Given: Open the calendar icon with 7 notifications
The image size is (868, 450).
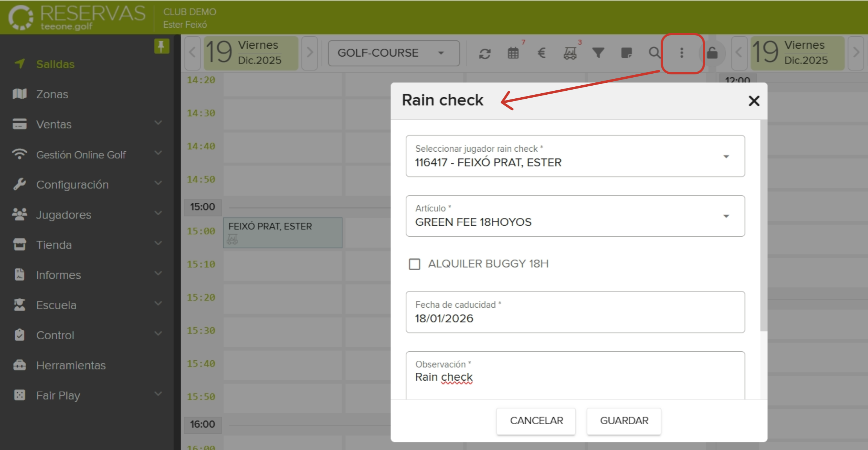Looking at the screenshot, I should (x=514, y=53).
